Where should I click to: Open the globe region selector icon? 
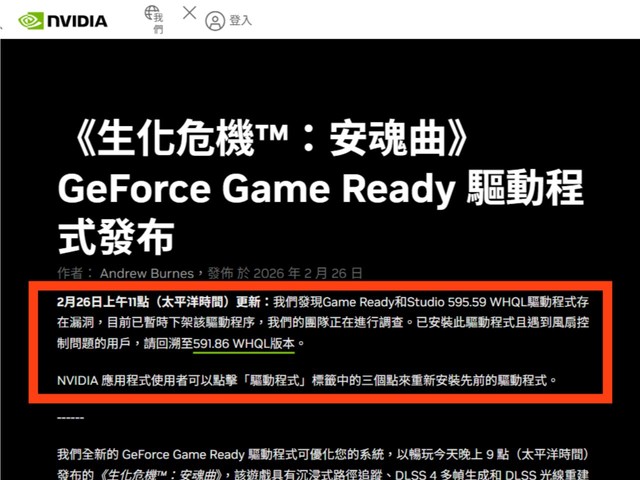coord(154,13)
